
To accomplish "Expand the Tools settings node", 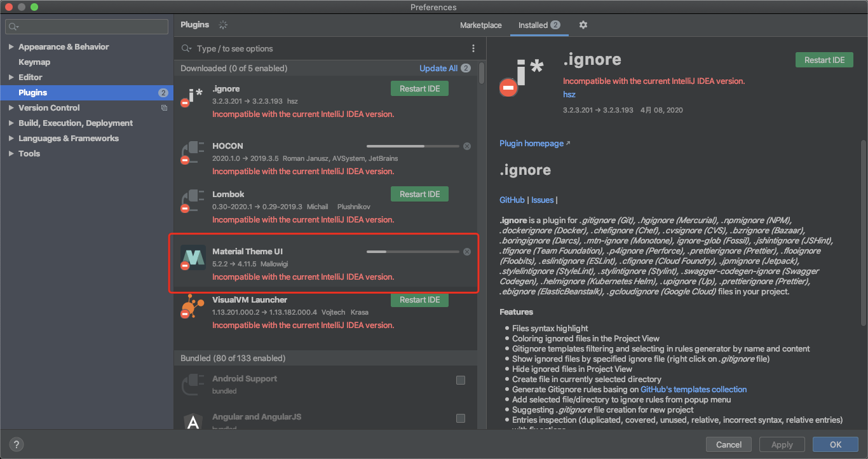I will coord(11,154).
